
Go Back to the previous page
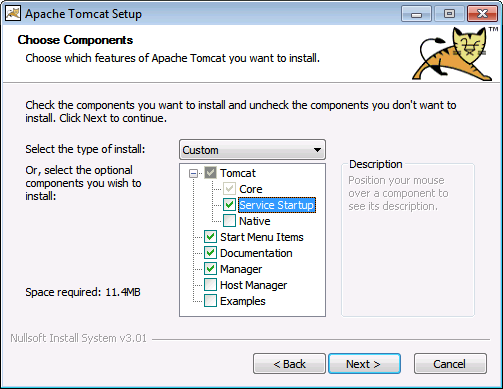[x=289, y=364]
